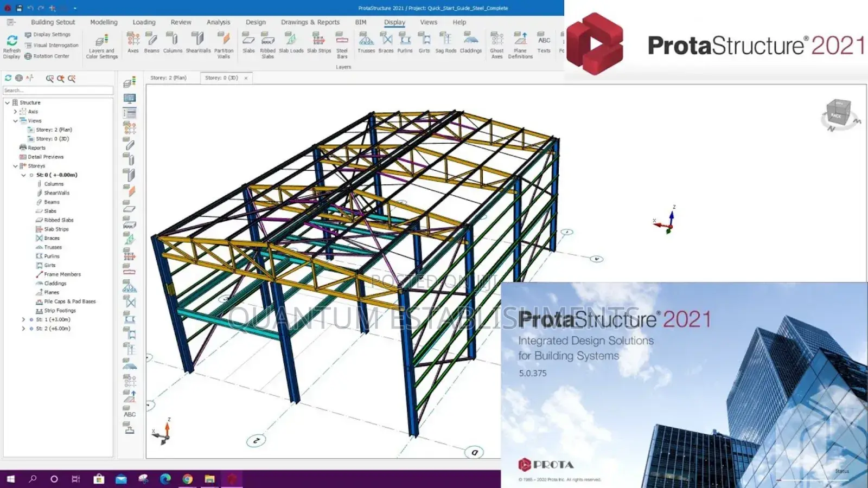Open the Building Setout ribbon tab
Screen dimensions: 868x488
click(x=53, y=22)
